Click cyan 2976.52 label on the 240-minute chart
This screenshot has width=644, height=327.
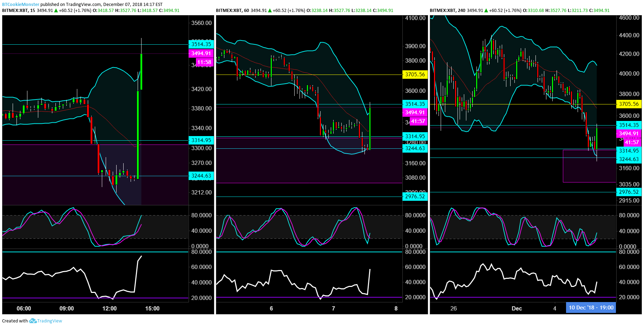pyautogui.click(x=629, y=192)
